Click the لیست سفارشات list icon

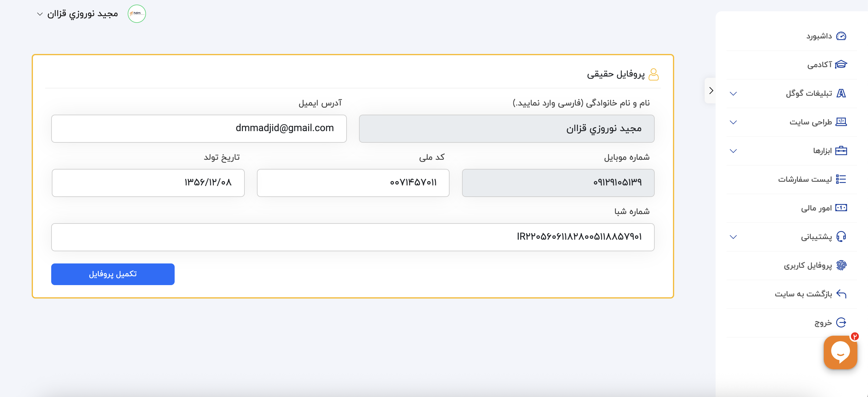(841, 179)
